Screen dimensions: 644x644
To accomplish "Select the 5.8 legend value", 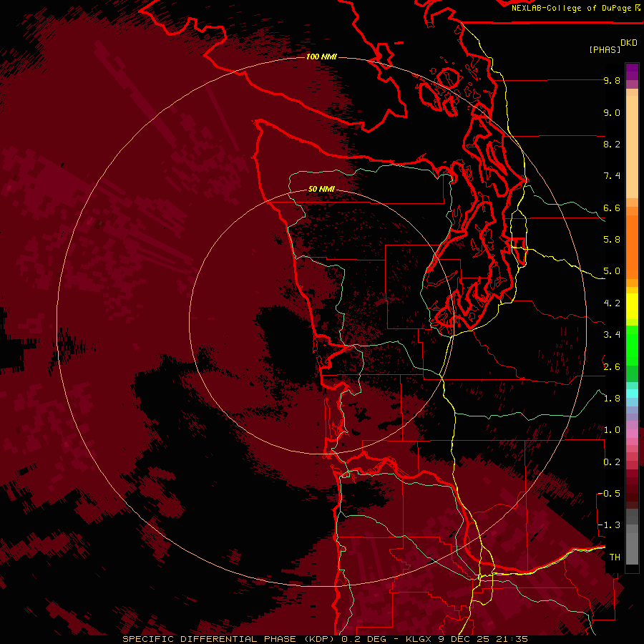I will point(612,239).
